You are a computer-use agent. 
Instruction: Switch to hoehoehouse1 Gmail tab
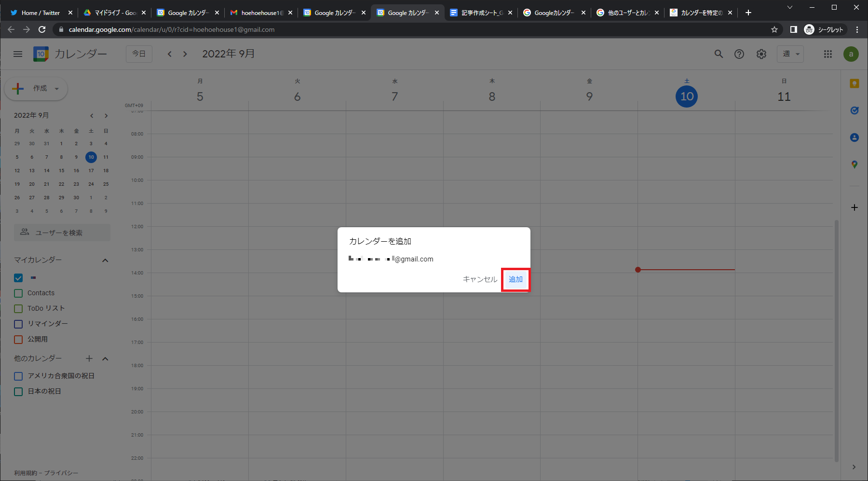261,13
